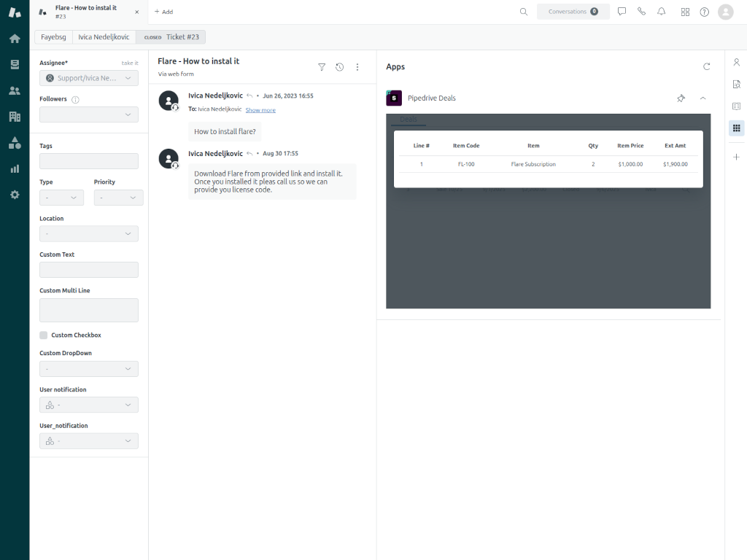Screen dimensions: 747x560
Task: Refresh the Apps panel
Action: [706, 66]
